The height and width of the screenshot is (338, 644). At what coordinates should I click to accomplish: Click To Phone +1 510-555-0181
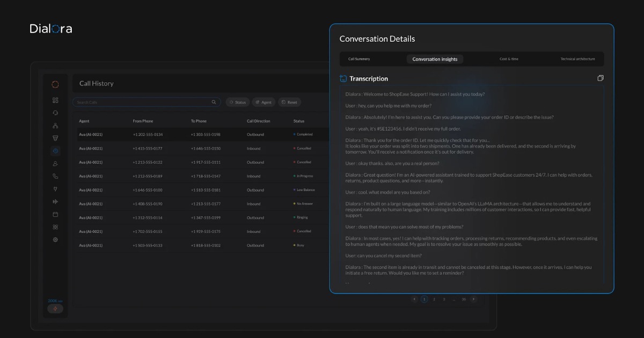(206, 190)
